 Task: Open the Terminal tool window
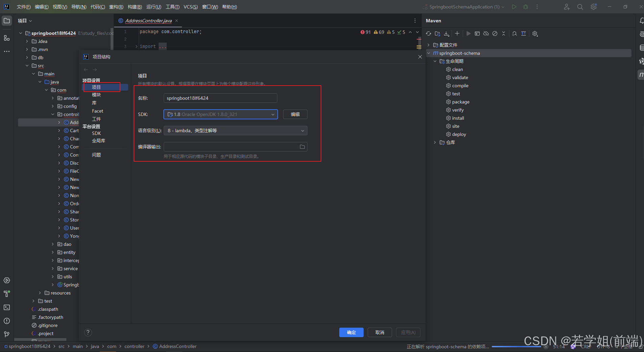point(7,307)
